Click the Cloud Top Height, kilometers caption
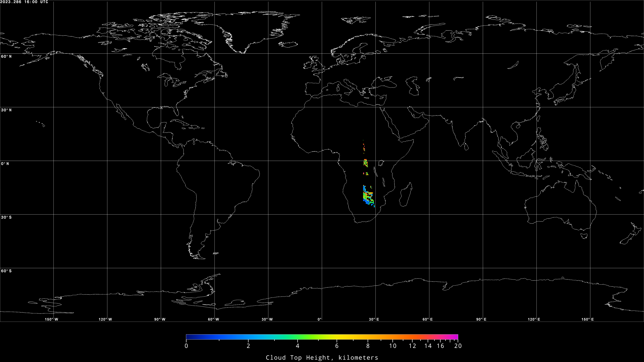Screen dimensions: 644x362 pos(322,358)
